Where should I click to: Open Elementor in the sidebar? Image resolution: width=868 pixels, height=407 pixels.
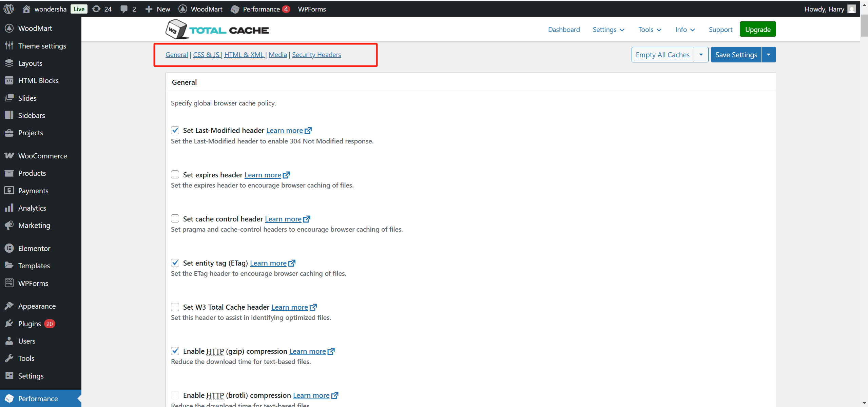tap(34, 248)
